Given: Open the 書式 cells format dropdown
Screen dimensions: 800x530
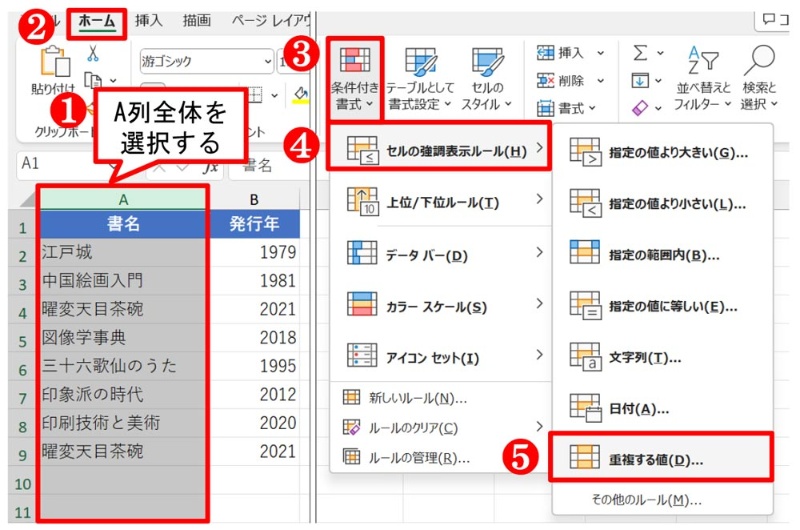Looking at the screenshot, I should (x=566, y=108).
